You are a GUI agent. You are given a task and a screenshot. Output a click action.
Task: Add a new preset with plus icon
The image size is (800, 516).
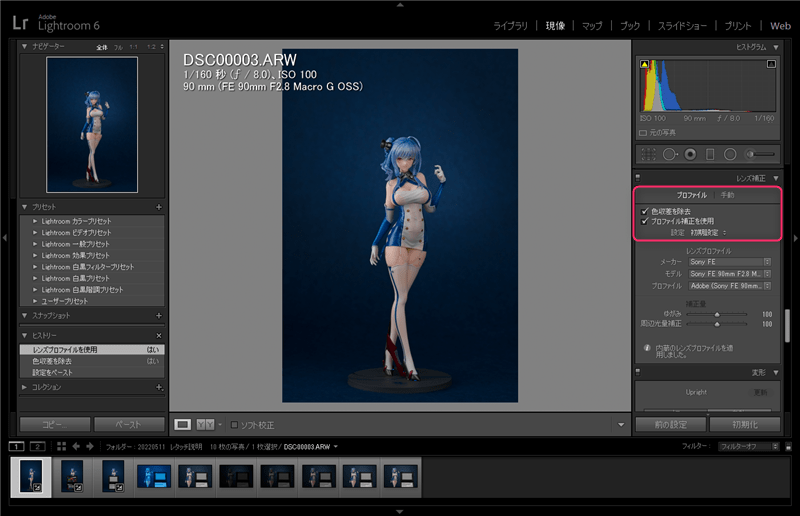[x=159, y=207]
